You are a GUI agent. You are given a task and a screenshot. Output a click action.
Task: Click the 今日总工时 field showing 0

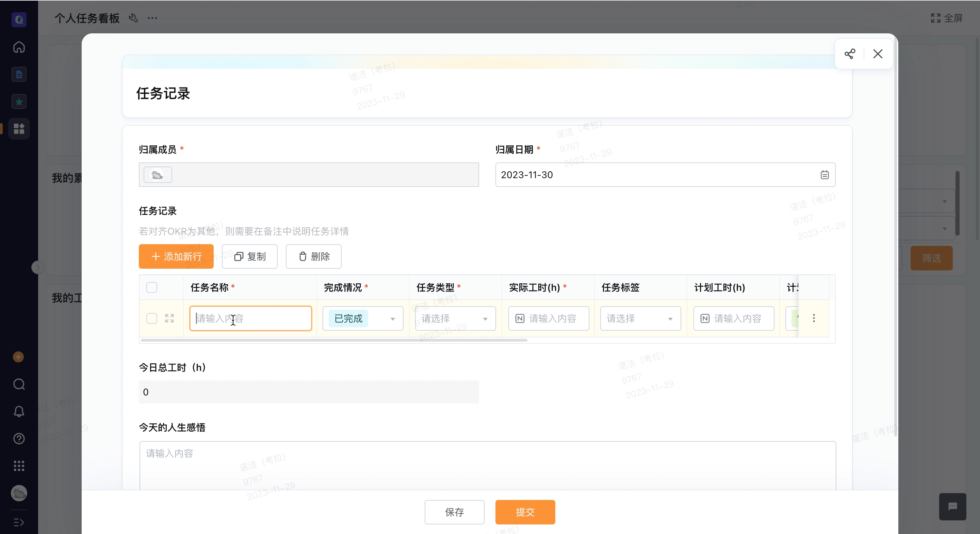pos(309,392)
